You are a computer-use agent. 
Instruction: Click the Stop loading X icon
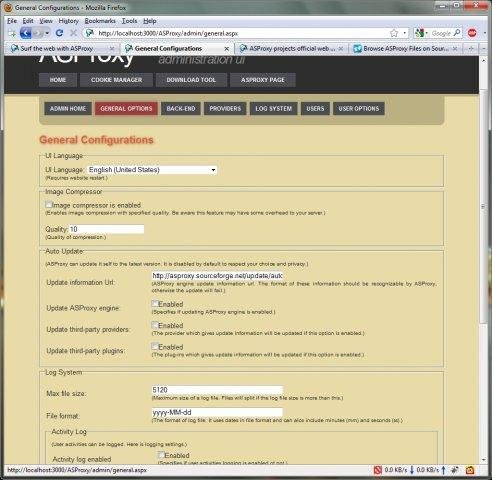click(73, 33)
